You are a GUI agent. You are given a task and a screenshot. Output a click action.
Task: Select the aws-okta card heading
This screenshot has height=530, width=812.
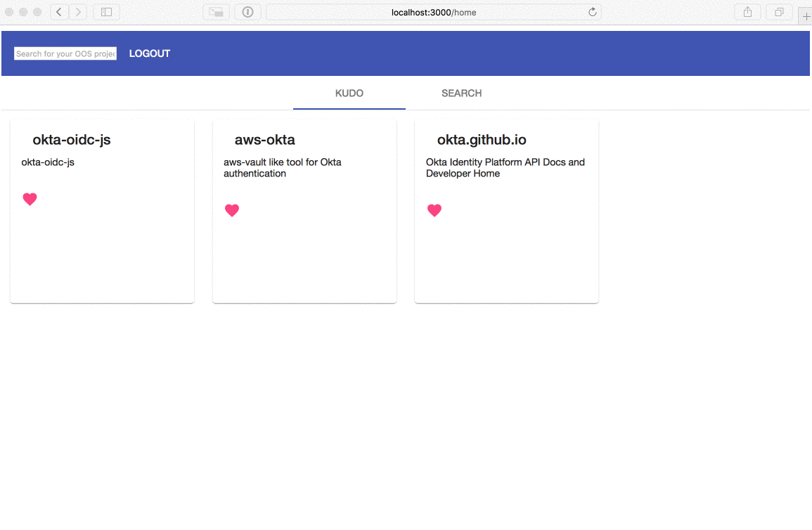pyautogui.click(x=265, y=140)
